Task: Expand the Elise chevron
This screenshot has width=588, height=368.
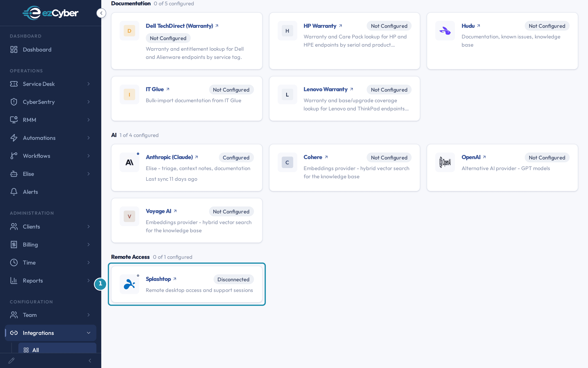Action: coord(89,174)
